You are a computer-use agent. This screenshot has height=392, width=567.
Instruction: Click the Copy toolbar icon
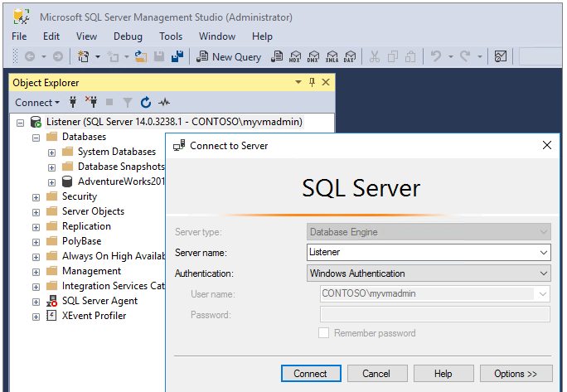(x=392, y=57)
